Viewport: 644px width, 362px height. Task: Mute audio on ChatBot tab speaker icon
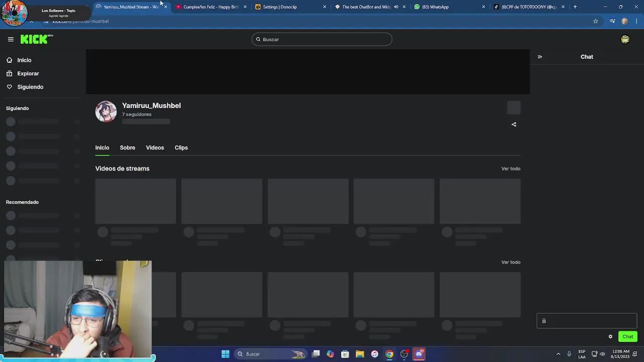point(396,7)
